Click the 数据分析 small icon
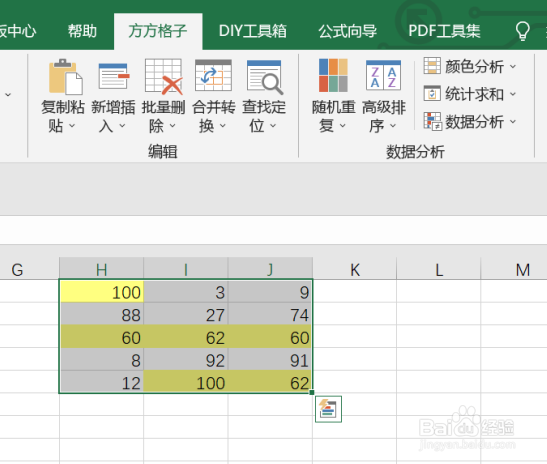Viewport: 547px width, 464px height. [x=433, y=121]
